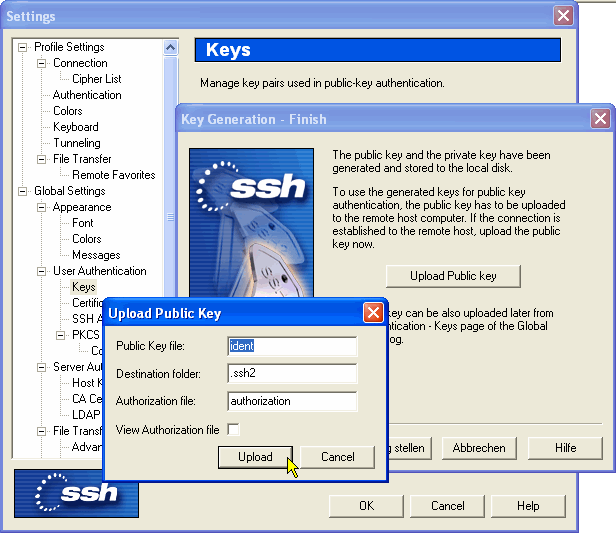Click the tree scrollbar up arrow
Screen dimensions: 616x533
pos(170,48)
